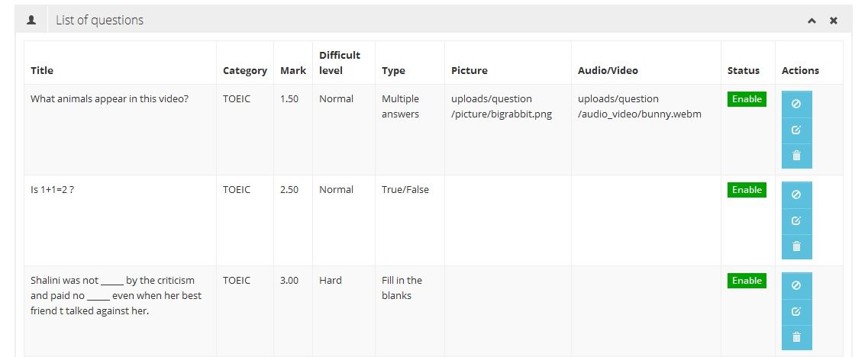Click the user icon beside List of questions
The image size is (868, 357).
coord(31,21)
